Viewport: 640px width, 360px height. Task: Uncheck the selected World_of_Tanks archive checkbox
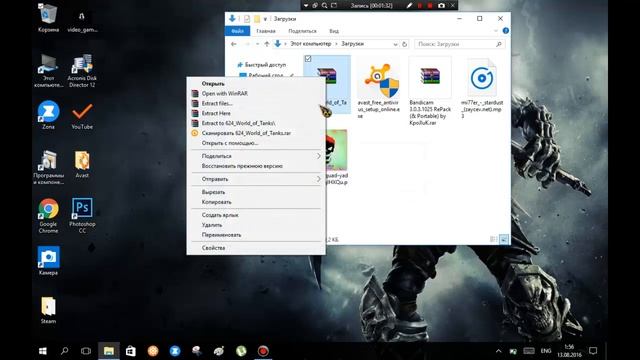(308, 59)
